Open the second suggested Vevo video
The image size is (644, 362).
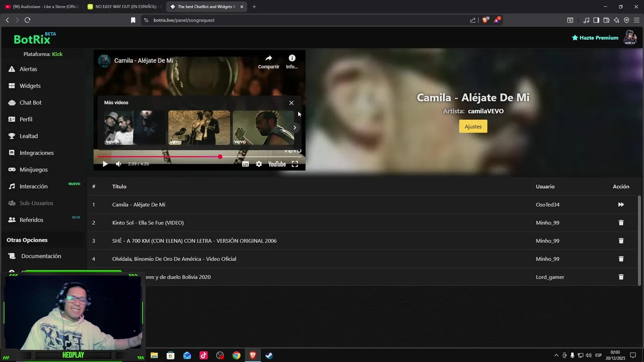pyautogui.click(x=199, y=128)
